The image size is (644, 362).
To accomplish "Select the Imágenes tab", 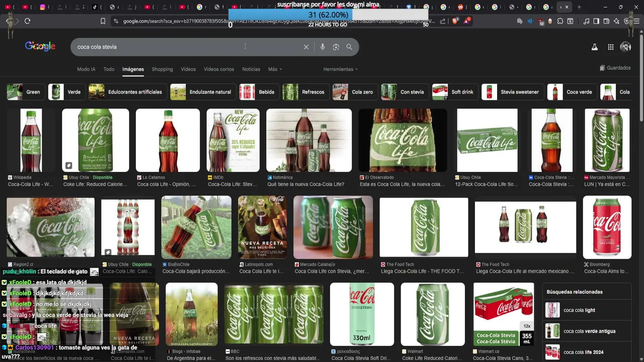I will pos(133,69).
